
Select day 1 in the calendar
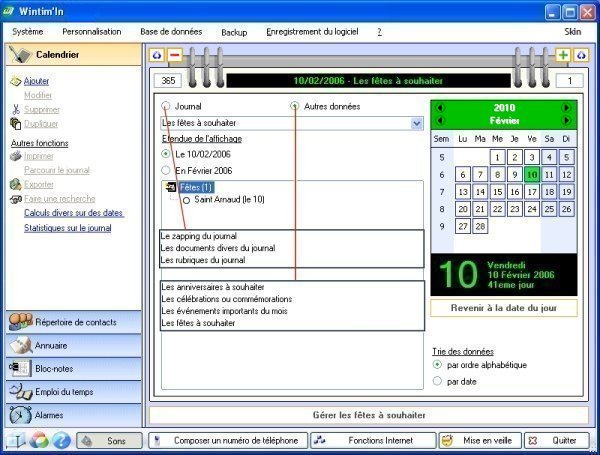[497, 157]
